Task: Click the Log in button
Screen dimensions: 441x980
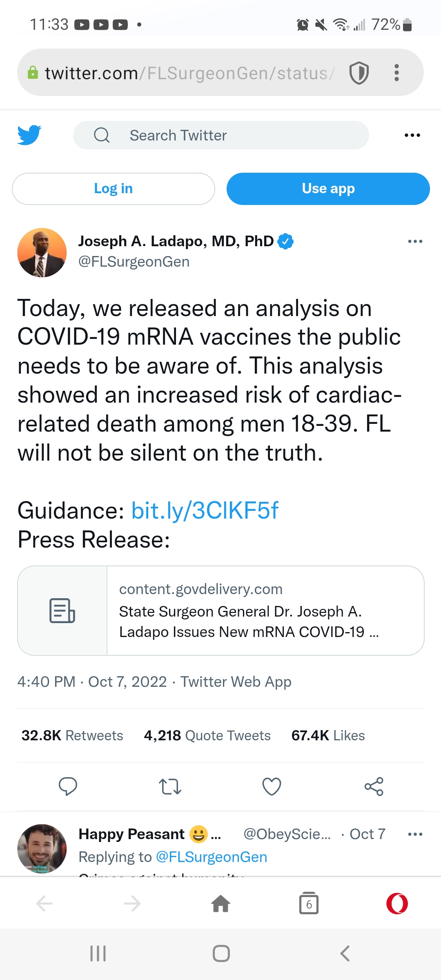Action: coord(114,189)
